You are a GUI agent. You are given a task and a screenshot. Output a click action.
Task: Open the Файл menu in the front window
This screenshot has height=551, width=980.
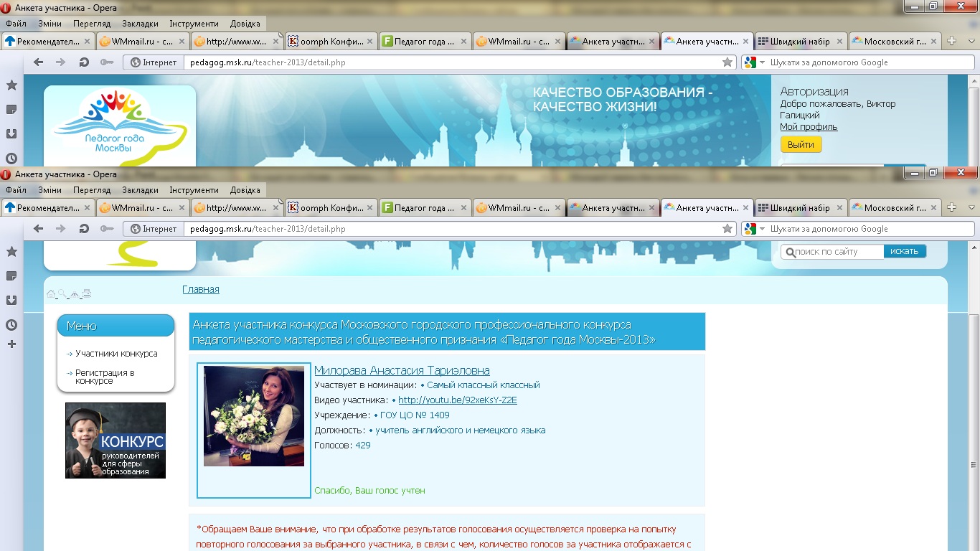pos(16,190)
